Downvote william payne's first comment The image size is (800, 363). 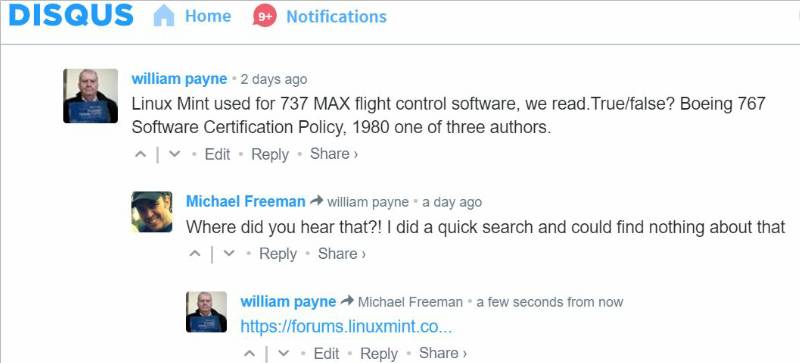(x=174, y=154)
